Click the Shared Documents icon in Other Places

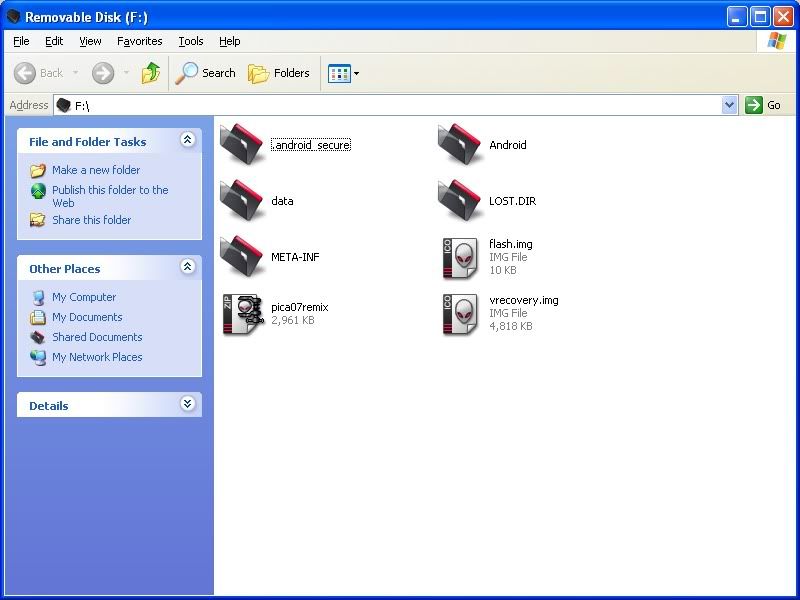(x=38, y=337)
